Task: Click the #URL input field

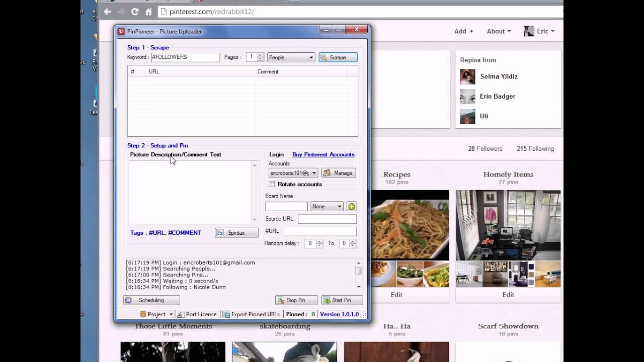Action: tap(320, 231)
